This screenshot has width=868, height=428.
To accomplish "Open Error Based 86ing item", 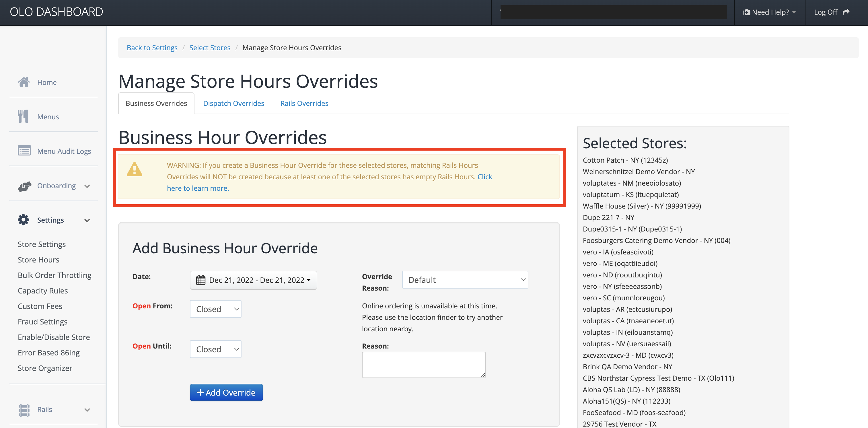I will (49, 353).
